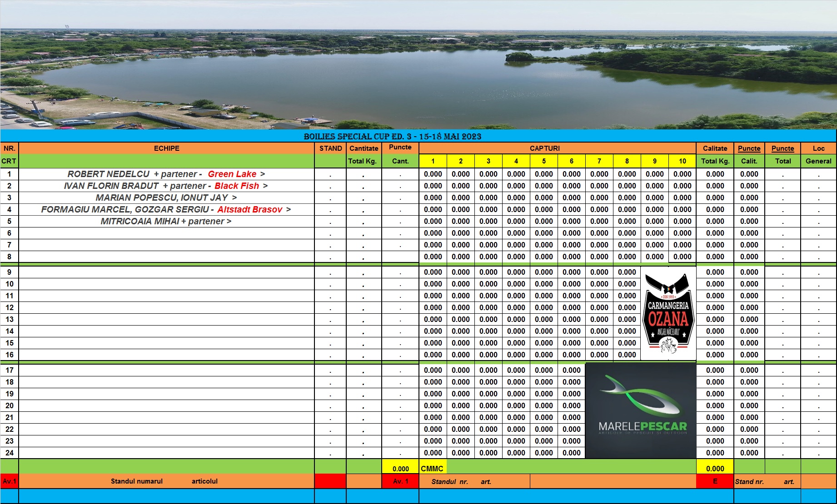Click 'Standul nr. art.' cell under CAPTURI

pyautogui.click(x=474, y=481)
